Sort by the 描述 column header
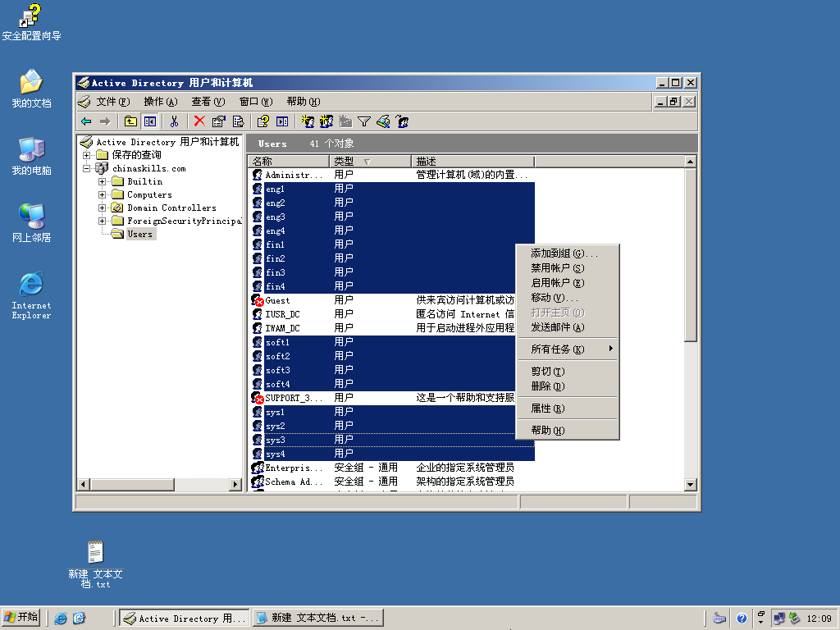The height and width of the screenshot is (630, 840). (x=473, y=162)
